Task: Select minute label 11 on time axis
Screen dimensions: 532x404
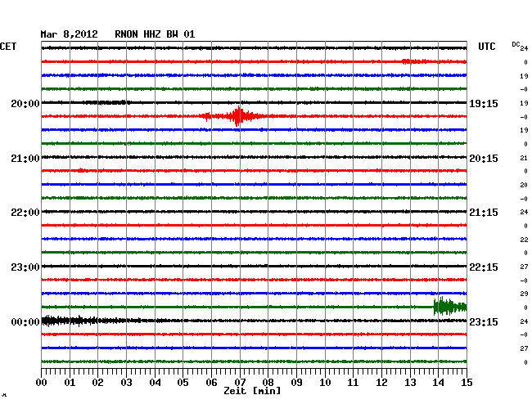Action: coord(354,383)
